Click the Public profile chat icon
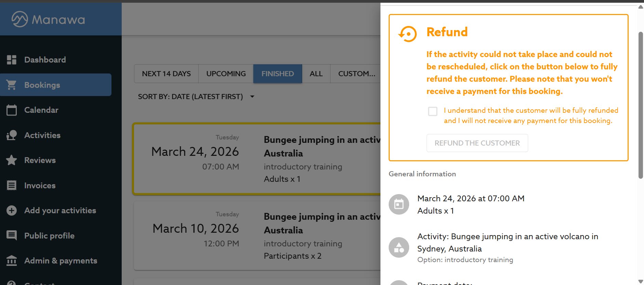 tap(12, 235)
